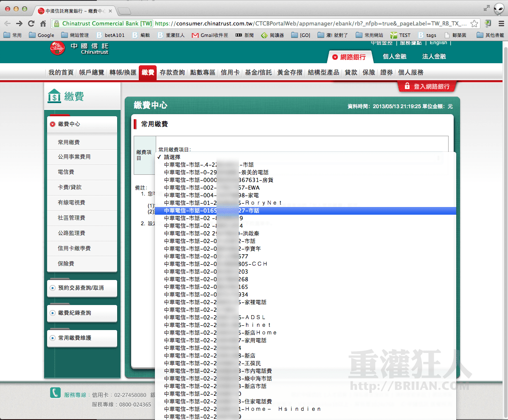
Task: Expand 繳費中心 sidebar section
Action: tap(82, 124)
